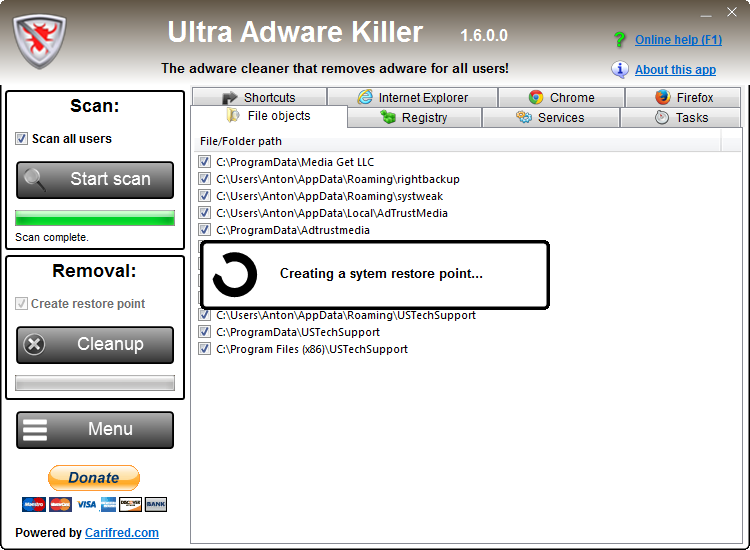Switch to the Registry tab
The image size is (750, 550).
point(414,118)
